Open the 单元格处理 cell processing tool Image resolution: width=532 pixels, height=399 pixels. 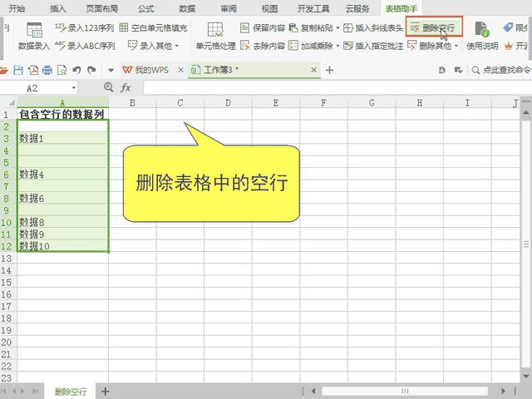[215, 36]
